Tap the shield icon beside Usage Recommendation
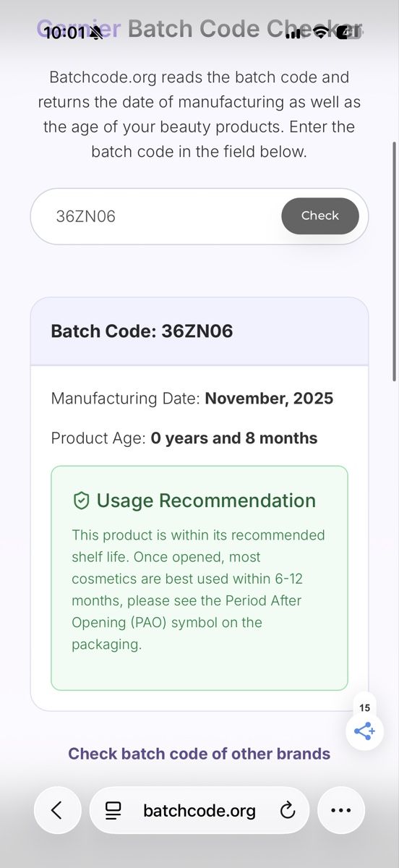Screen dimensions: 399x868 81,501
